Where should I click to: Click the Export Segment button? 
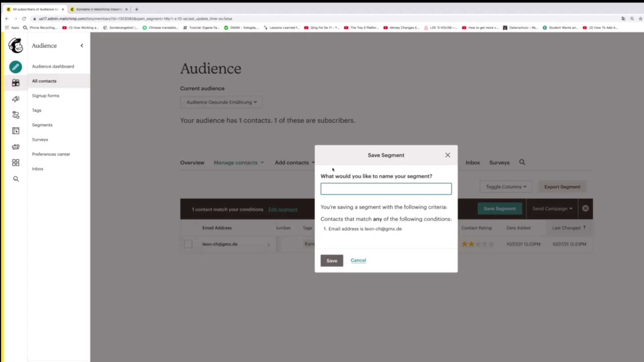pos(562,187)
